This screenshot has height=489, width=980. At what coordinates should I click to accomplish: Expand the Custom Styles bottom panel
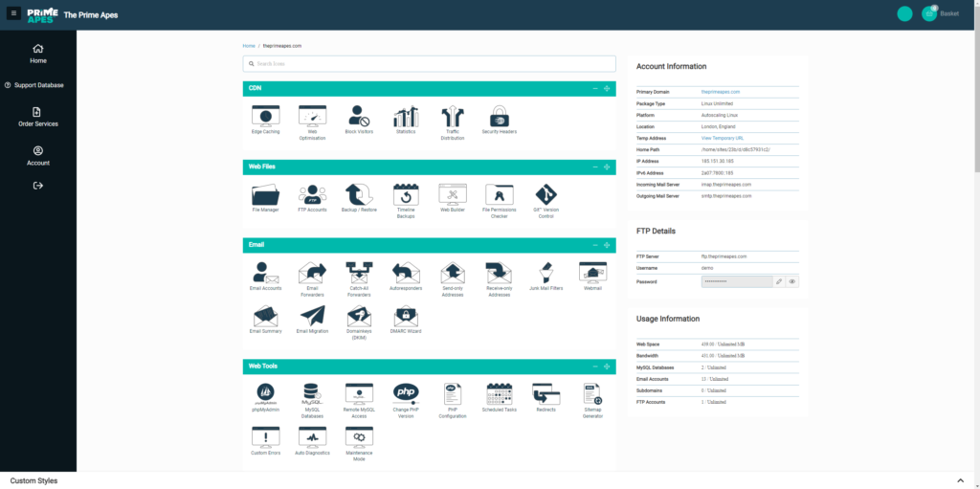[x=961, y=481]
